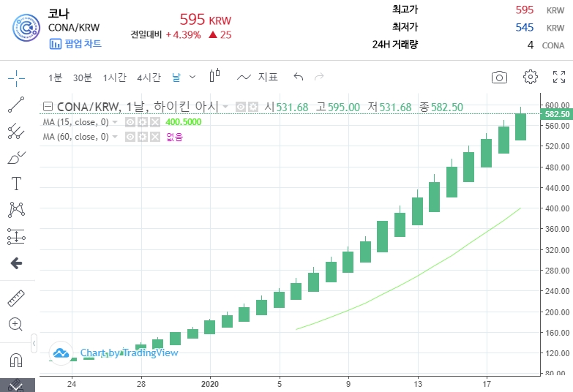573x392 pixels.
Task: Select the measure ruler tool
Action: [16, 298]
